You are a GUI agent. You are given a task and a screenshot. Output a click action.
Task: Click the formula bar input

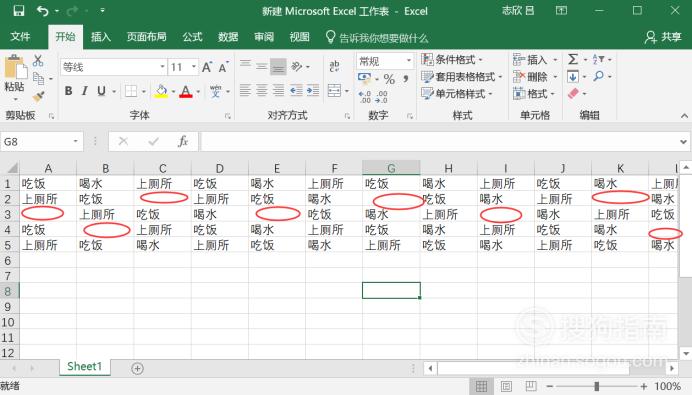pos(440,142)
